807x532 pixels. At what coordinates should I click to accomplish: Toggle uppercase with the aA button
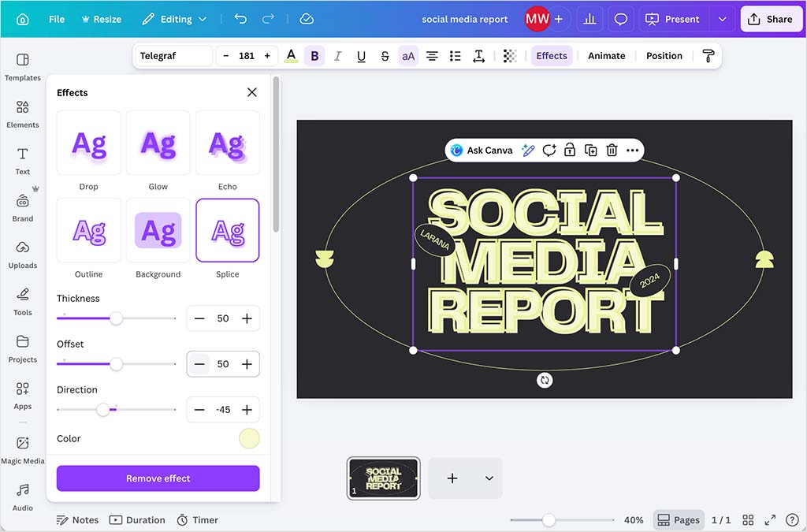coord(408,55)
